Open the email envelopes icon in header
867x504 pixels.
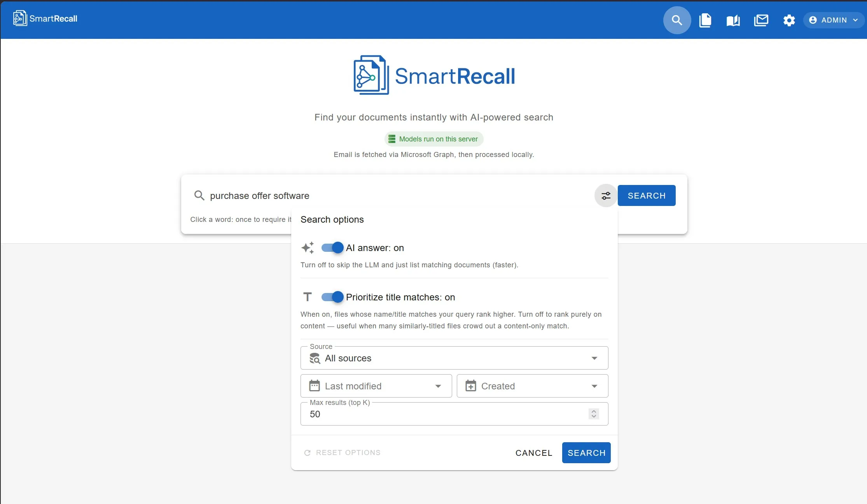(761, 20)
